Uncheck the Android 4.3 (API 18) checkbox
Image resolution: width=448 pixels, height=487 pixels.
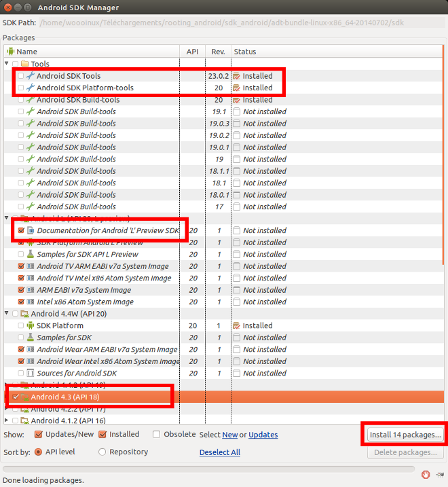(15, 397)
